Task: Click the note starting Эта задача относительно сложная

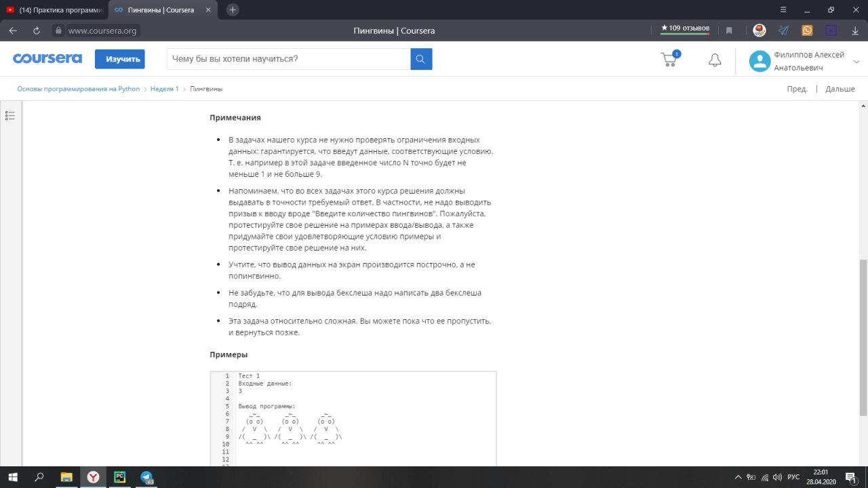Action: coord(359,327)
